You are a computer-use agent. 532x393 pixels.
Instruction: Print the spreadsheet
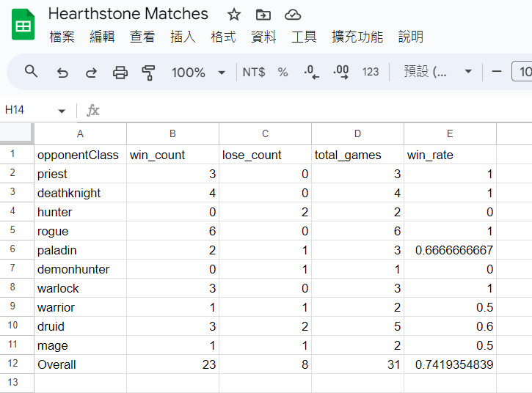pyautogui.click(x=120, y=73)
